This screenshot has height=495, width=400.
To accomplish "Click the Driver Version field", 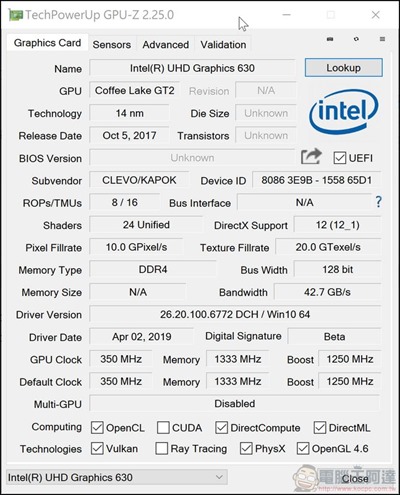I will pyautogui.click(x=235, y=314).
